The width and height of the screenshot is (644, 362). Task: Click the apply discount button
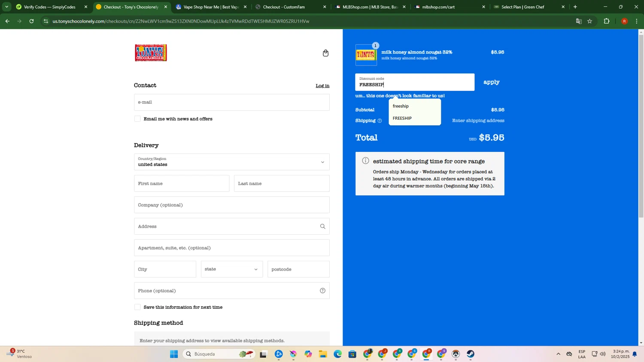[492, 82]
